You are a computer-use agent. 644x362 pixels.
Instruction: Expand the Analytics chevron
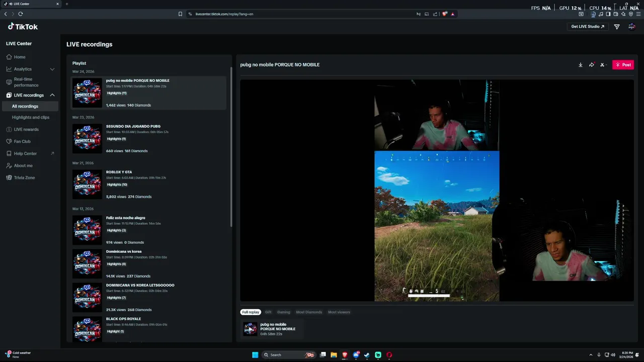(x=52, y=69)
